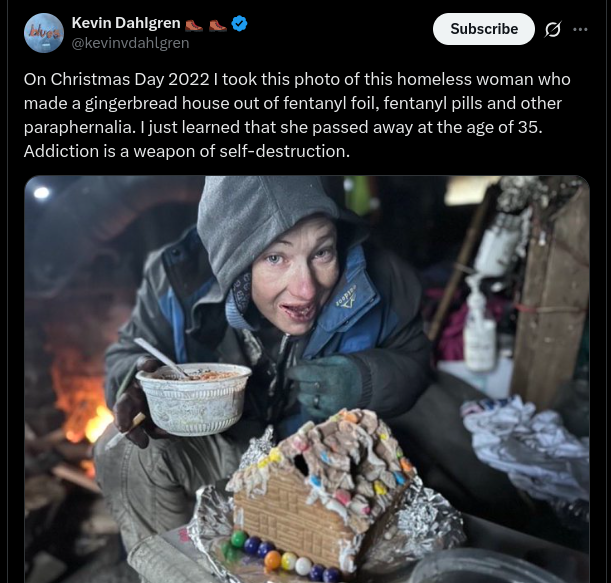611x583 pixels.
Task: Open the @kevinvdahlgren handle link
Action: pos(131,43)
